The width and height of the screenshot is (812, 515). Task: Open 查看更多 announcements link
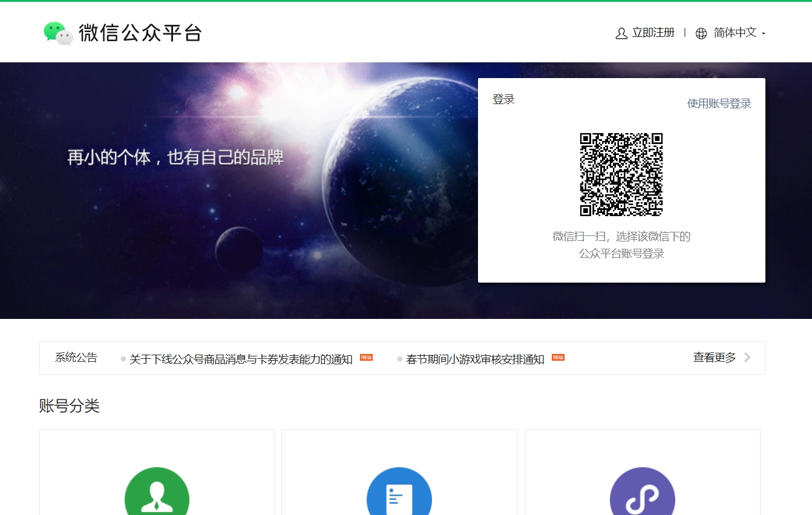click(715, 358)
